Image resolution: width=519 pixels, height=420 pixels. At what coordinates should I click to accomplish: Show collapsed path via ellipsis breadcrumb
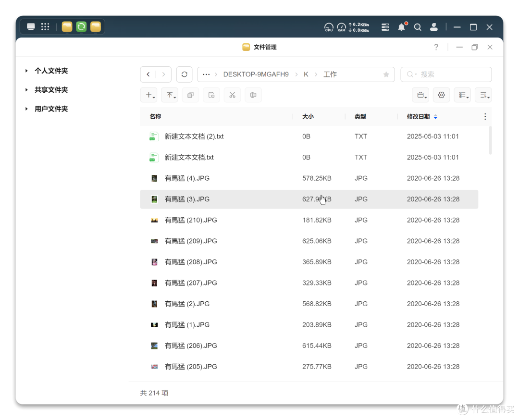pyautogui.click(x=206, y=74)
